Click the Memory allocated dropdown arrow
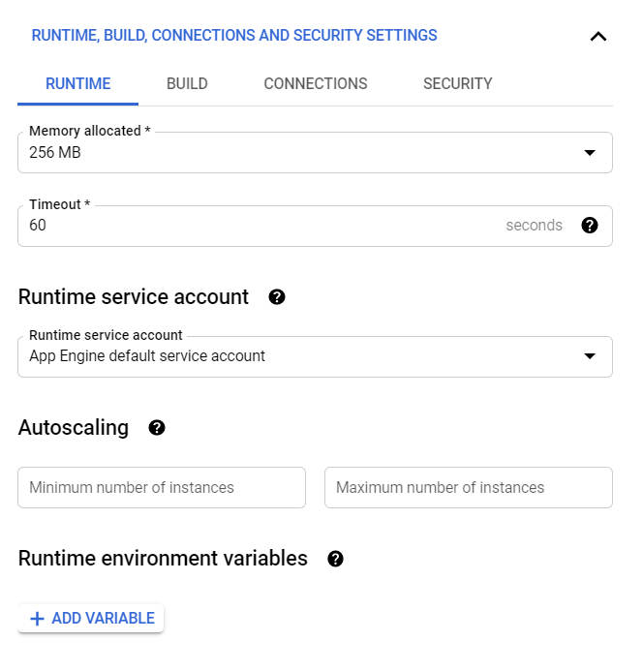 click(x=590, y=153)
